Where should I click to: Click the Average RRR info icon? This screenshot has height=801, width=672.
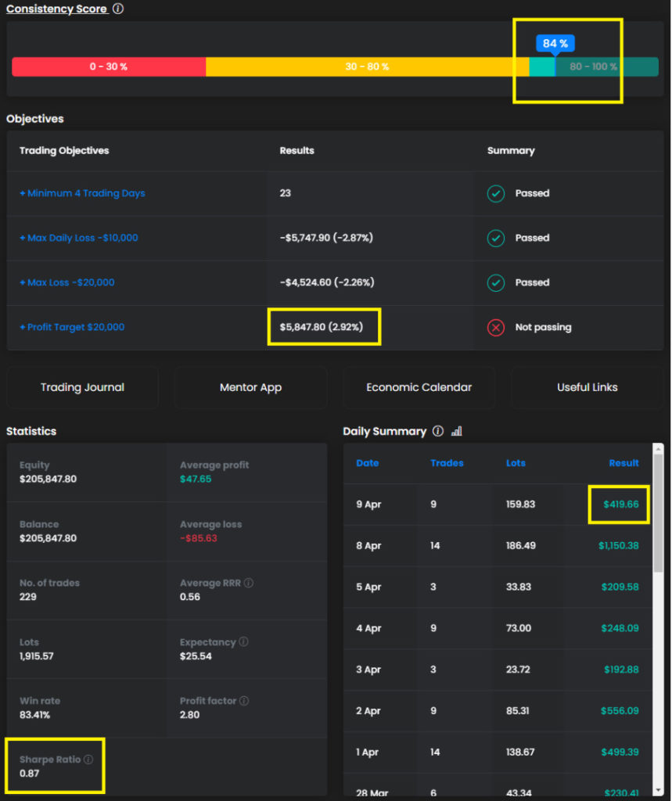click(x=248, y=583)
